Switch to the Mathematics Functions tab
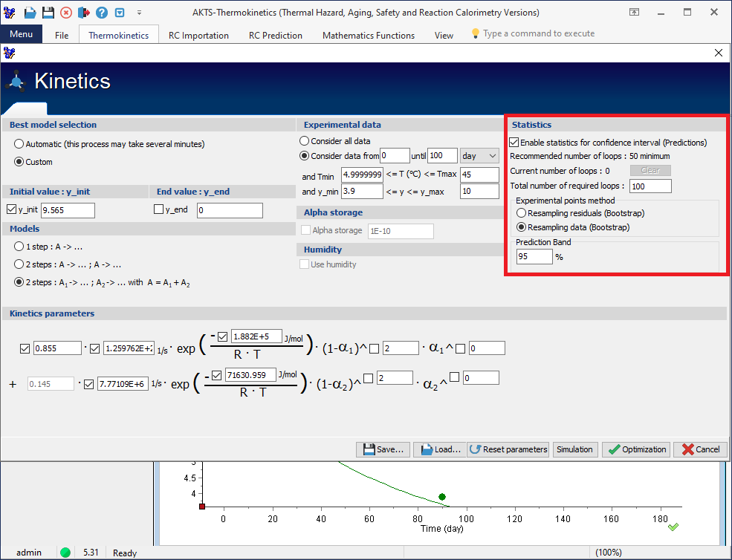 click(x=368, y=35)
